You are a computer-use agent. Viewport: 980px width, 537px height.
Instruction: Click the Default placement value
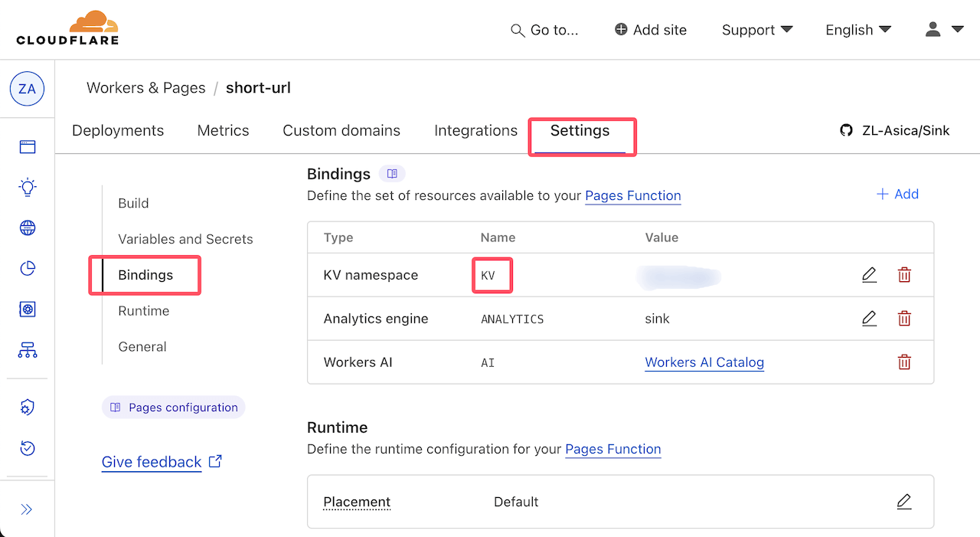point(516,502)
